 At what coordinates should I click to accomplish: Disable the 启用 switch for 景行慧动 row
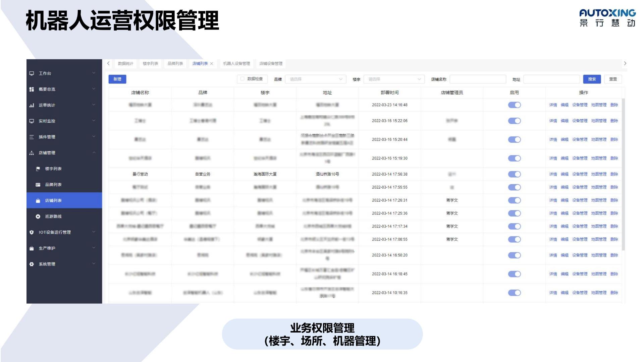coord(514,174)
